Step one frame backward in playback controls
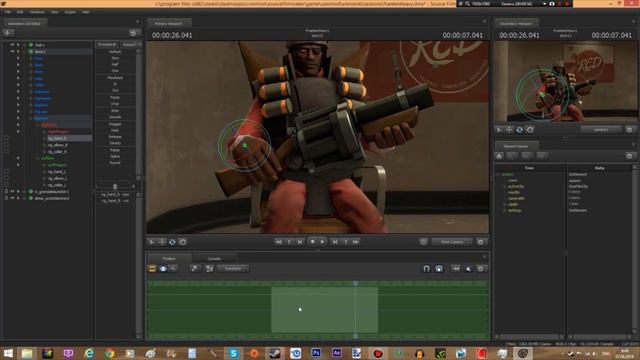Viewport: 640px width, 360px height. click(300, 242)
